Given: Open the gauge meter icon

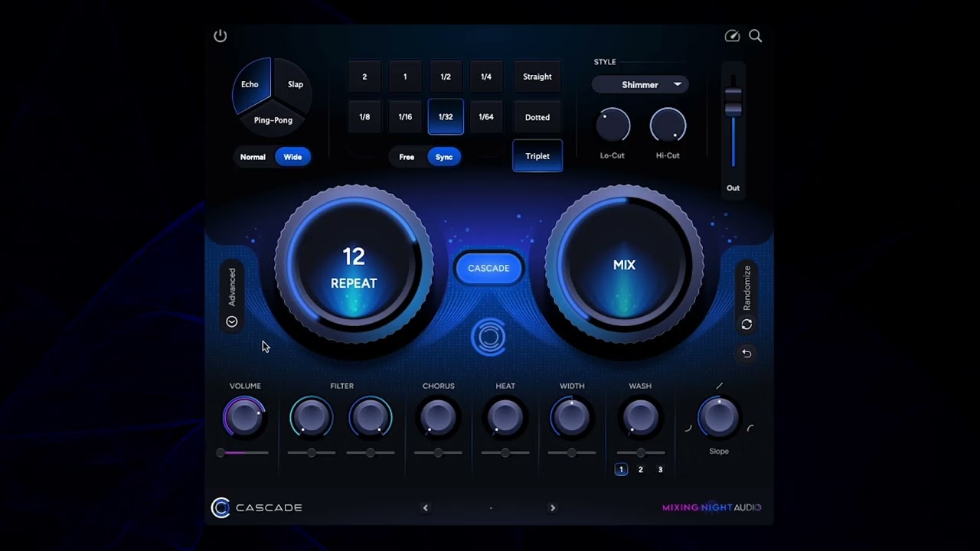Looking at the screenshot, I should coord(732,36).
